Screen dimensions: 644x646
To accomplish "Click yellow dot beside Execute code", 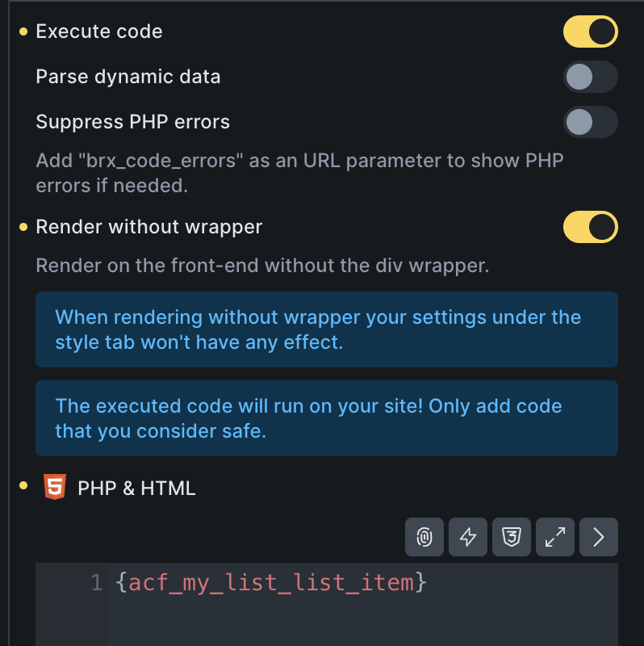I will pos(23,32).
